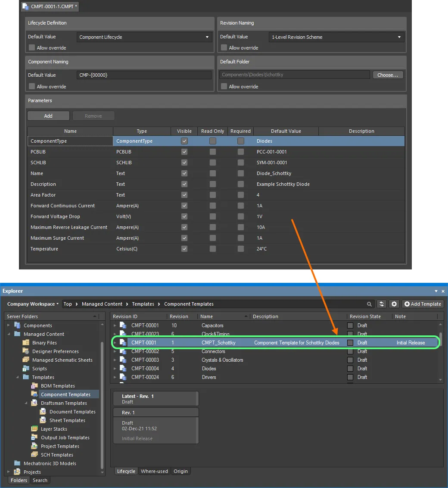Toggle Visible checkbox for ComponentType parameter
This screenshot has width=448, height=488.
(x=184, y=141)
